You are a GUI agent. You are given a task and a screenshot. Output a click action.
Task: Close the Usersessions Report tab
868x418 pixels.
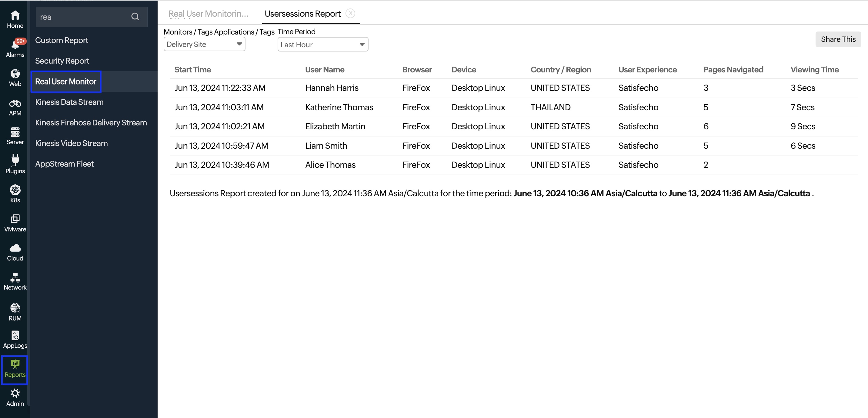click(350, 13)
